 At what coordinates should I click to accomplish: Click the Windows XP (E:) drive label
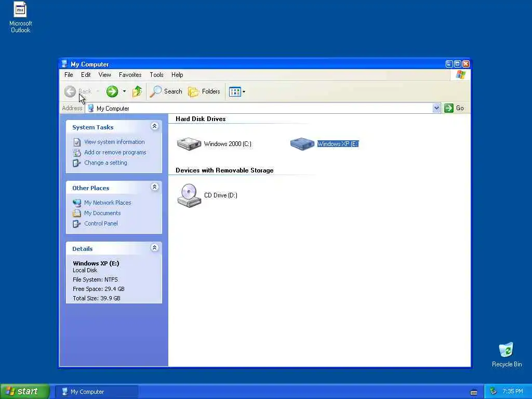click(x=338, y=144)
